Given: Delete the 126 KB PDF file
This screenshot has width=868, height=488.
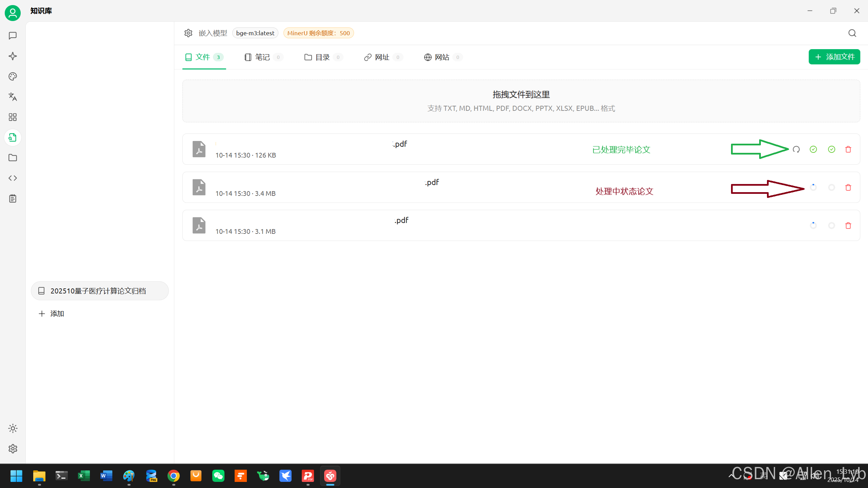Looking at the screenshot, I should (848, 149).
